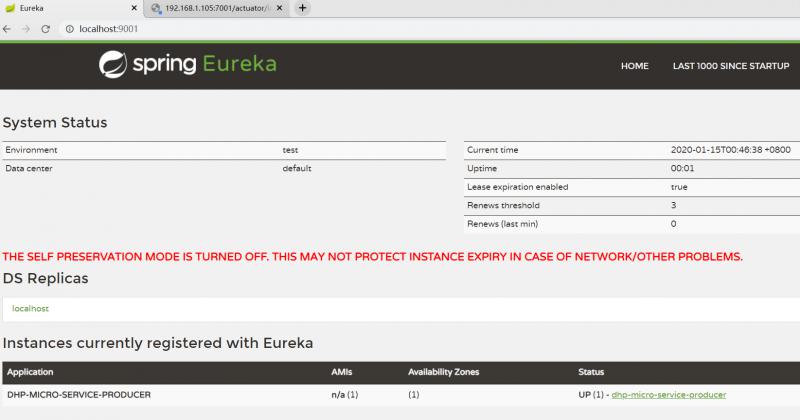Switch to the 192.168.1.105:7001 actuator tab
Screen dimensions: 800x420
pyautogui.click(x=217, y=8)
